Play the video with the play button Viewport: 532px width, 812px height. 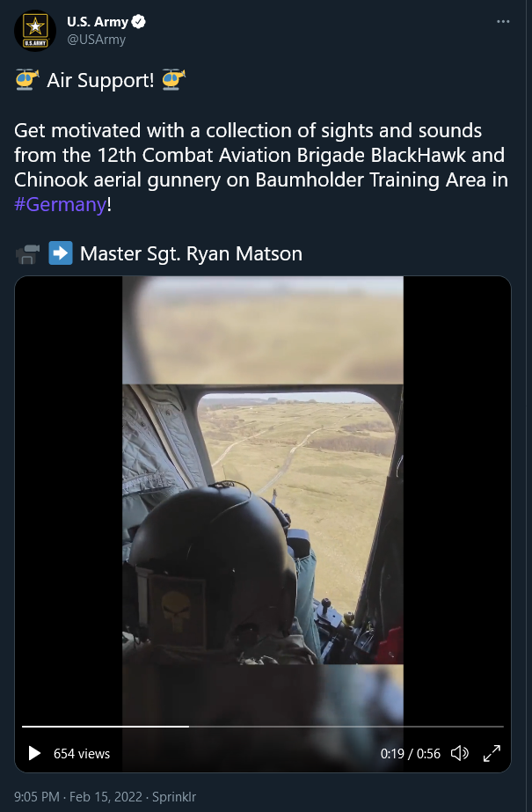pos(34,753)
